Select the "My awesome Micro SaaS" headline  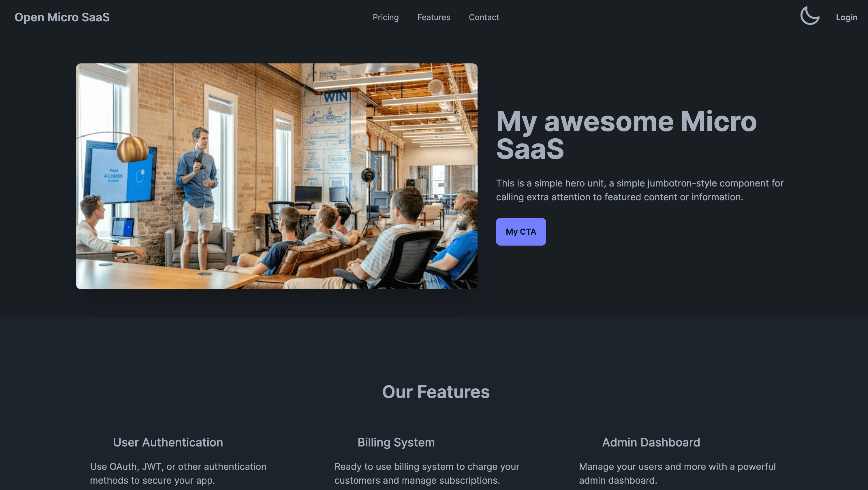[626, 135]
